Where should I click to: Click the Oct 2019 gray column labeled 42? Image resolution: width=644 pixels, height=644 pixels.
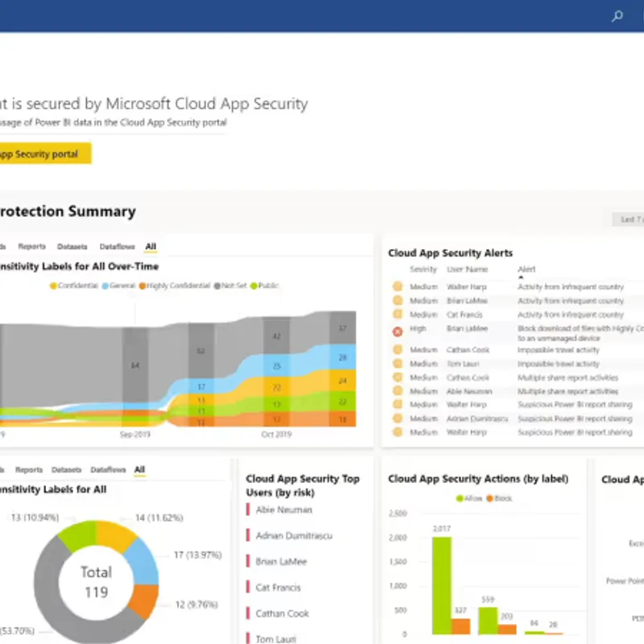pyautogui.click(x=276, y=335)
